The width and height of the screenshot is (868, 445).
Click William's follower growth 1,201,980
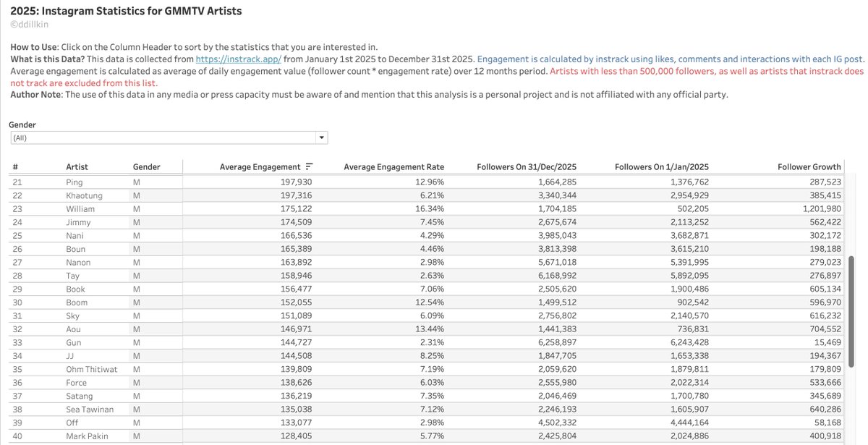[x=822, y=208]
